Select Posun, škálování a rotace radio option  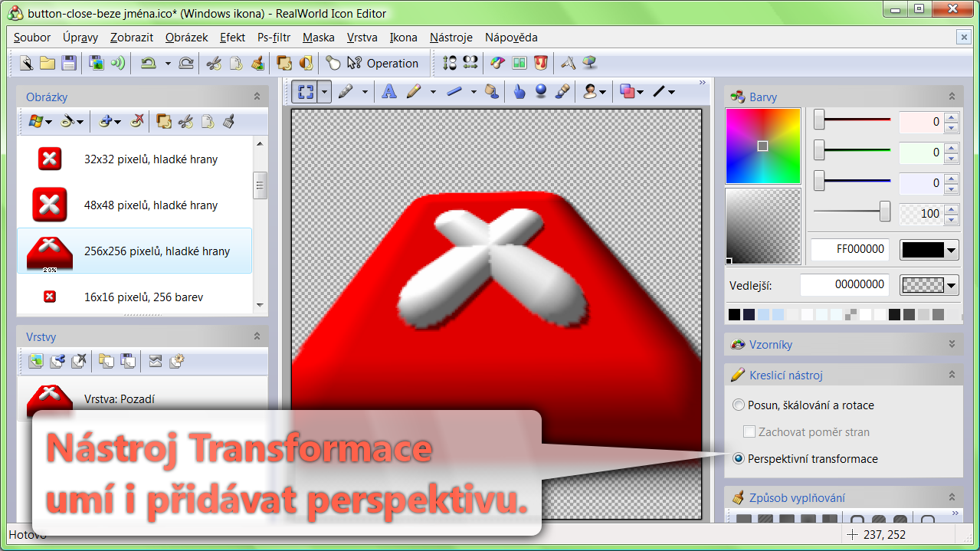click(x=739, y=405)
